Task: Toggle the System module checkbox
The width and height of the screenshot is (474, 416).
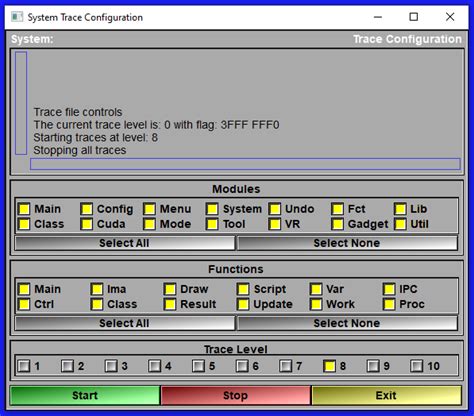Action: point(212,209)
